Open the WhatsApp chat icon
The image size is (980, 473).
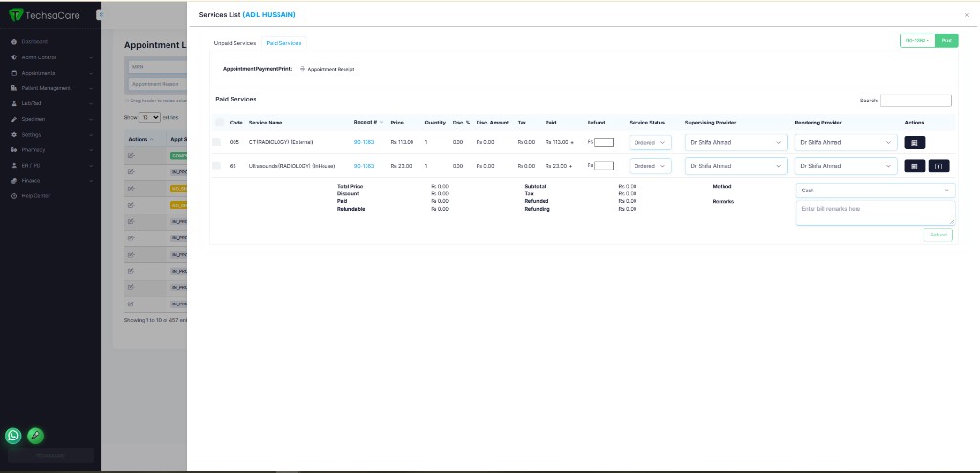(x=13, y=436)
